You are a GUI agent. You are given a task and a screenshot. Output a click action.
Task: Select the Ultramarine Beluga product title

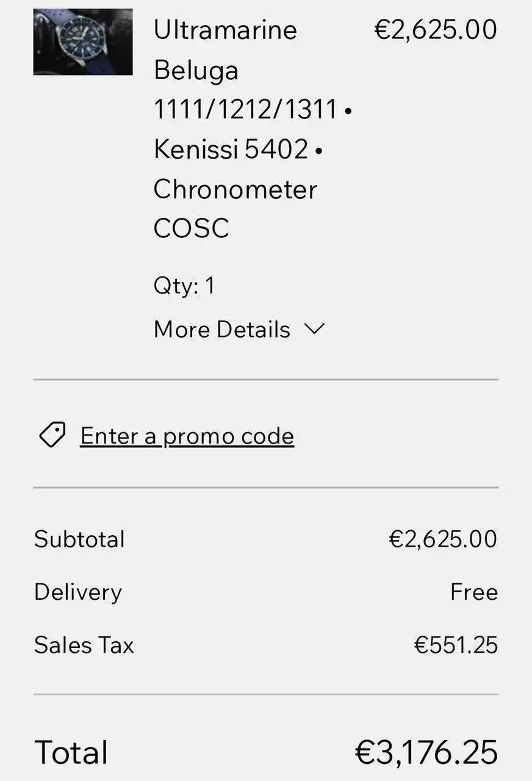226,50
